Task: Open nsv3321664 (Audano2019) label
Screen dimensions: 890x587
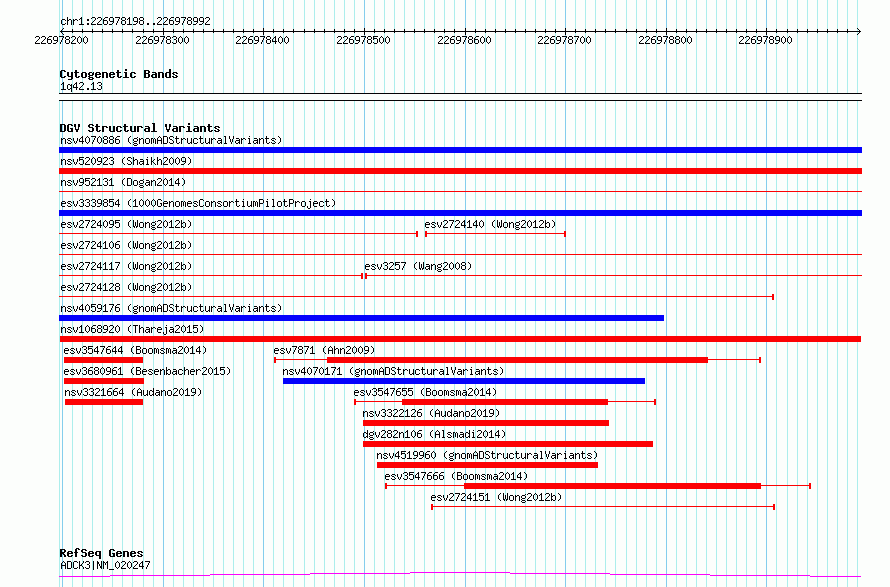Action: (x=133, y=392)
